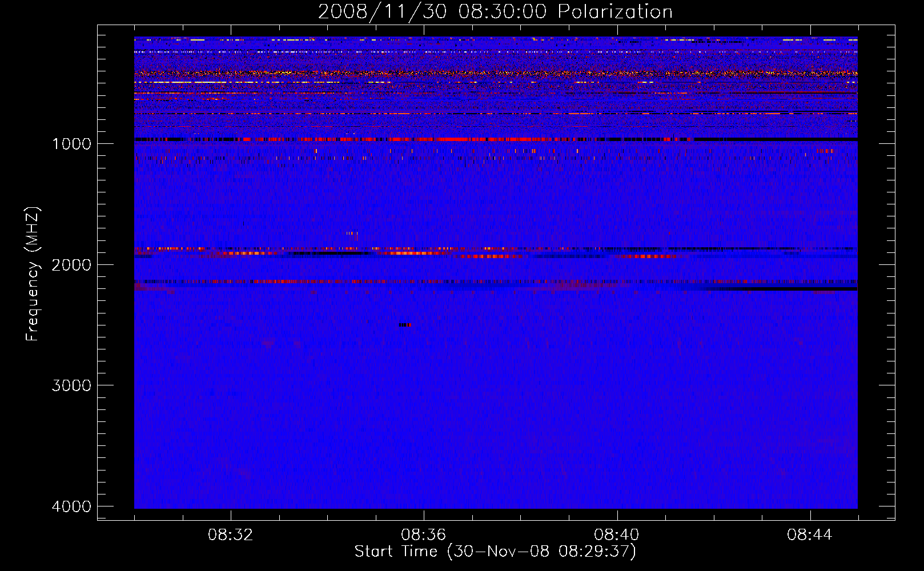Screen dimensions: 924x571
Task: Click the "Start Time (30-Nov-08 08:29:37)" label
Action: coord(495,552)
